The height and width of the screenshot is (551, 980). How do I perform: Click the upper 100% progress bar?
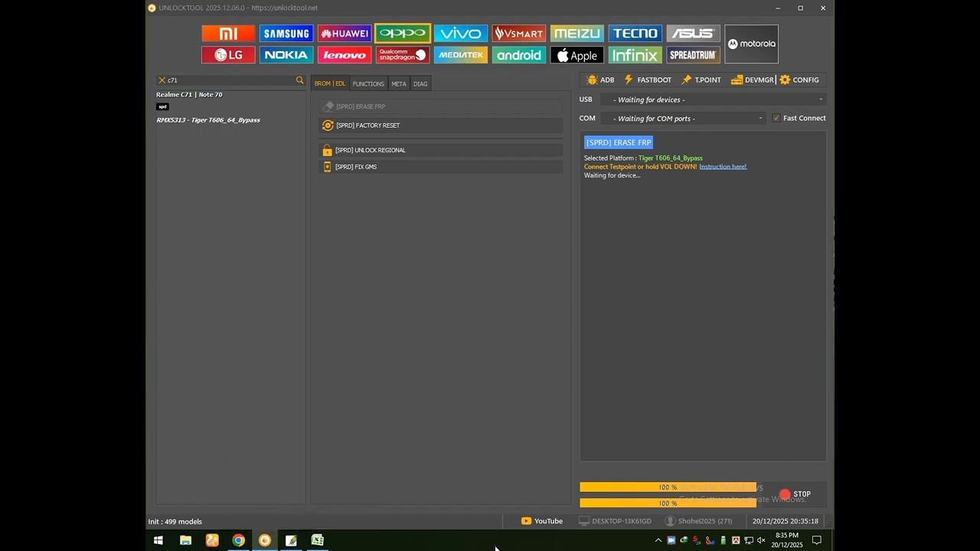pos(668,487)
